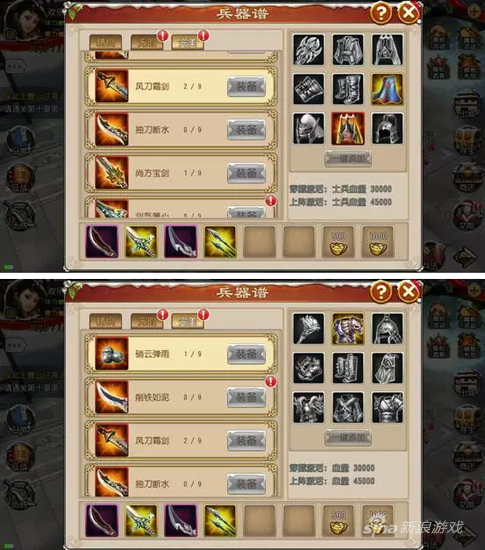Select the 硝云弹雨 cannonball icon
The image size is (485, 550).
(x=112, y=354)
